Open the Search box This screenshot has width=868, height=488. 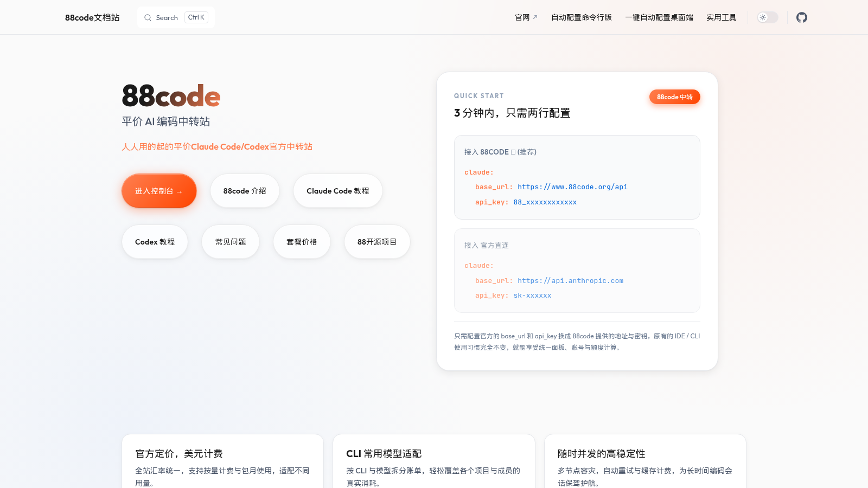pyautogui.click(x=176, y=17)
